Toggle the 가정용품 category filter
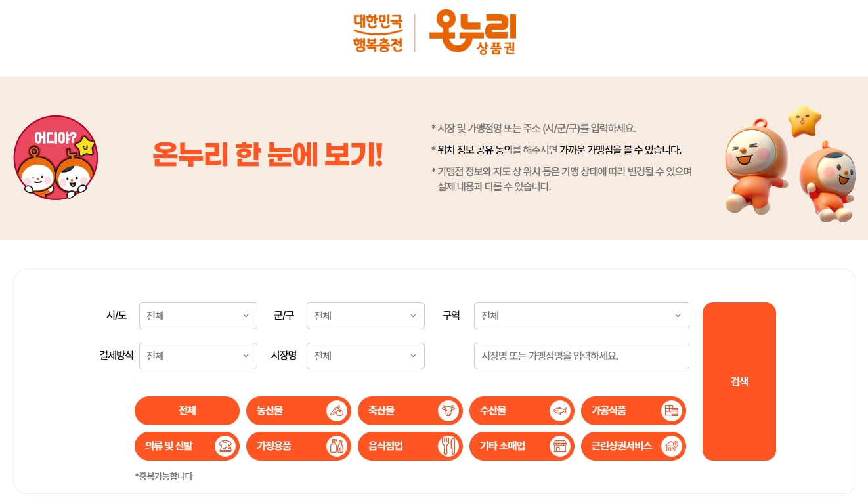 coord(299,446)
